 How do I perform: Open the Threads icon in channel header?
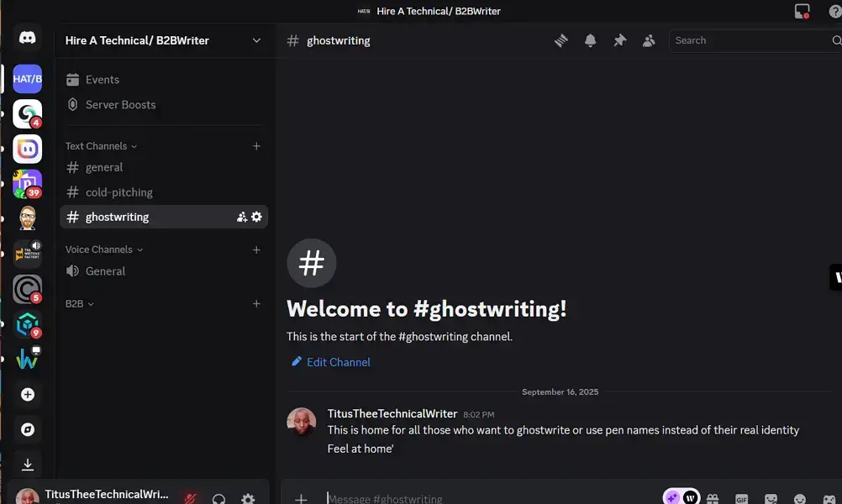point(561,40)
